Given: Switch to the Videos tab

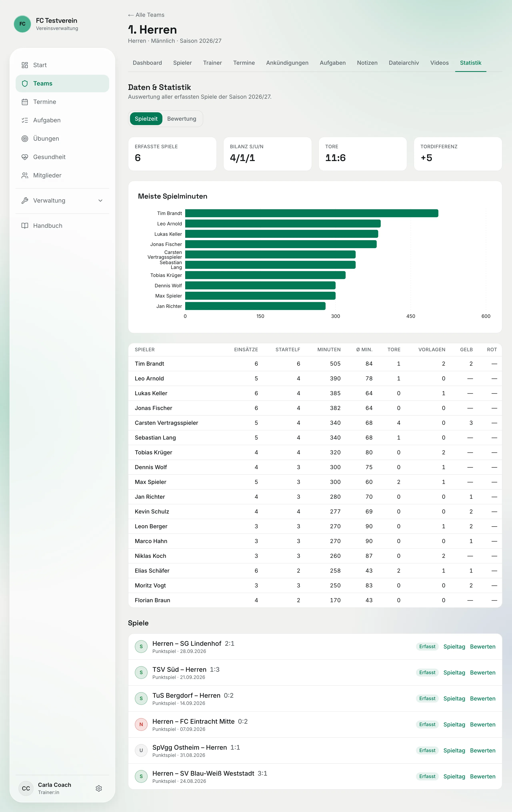Looking at the screenshot, I should (x=439, y=63).
